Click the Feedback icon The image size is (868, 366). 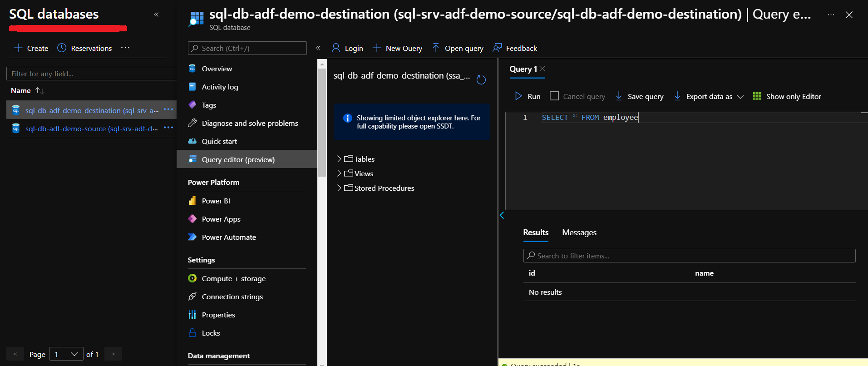[x=497, y=48]
